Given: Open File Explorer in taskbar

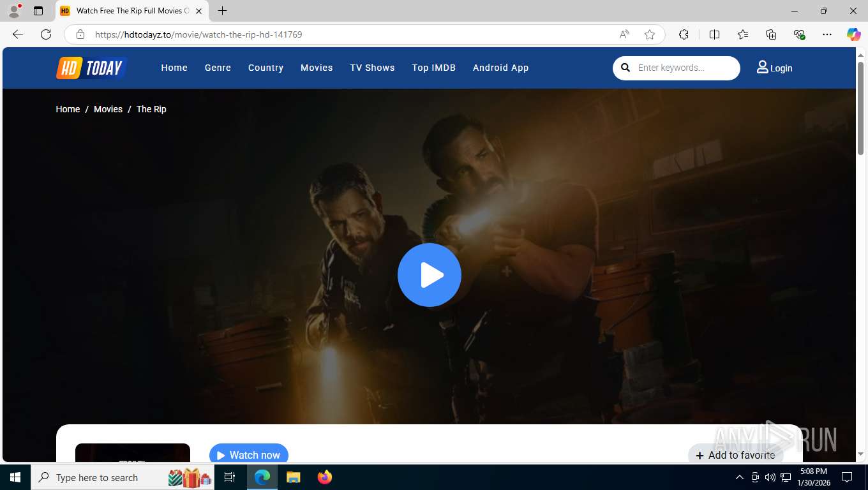Looking at the screenshot, I should (x=294, y=477).
